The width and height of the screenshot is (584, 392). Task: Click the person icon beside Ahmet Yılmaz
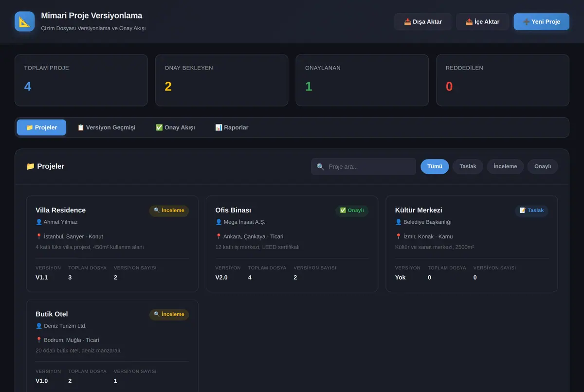coord(39,222)
